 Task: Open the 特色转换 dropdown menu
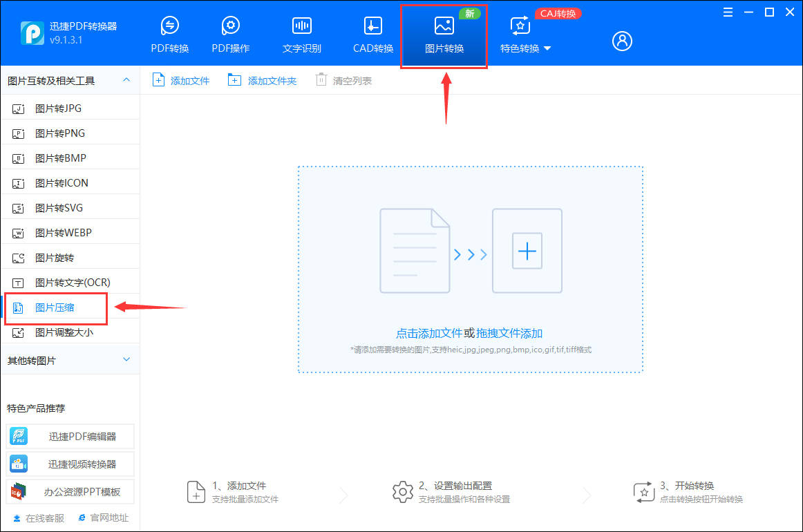coord(525,35)
